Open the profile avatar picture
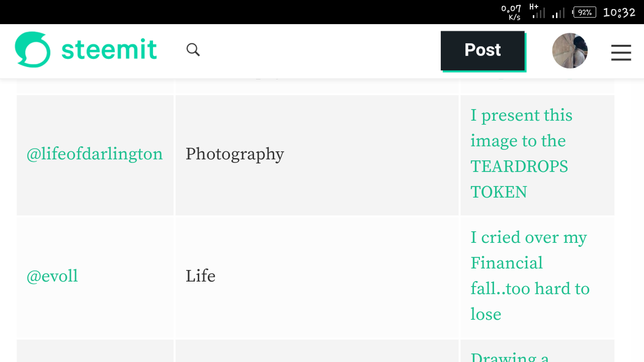The width and height of the screenshot is (644, 362). point(570,51)
